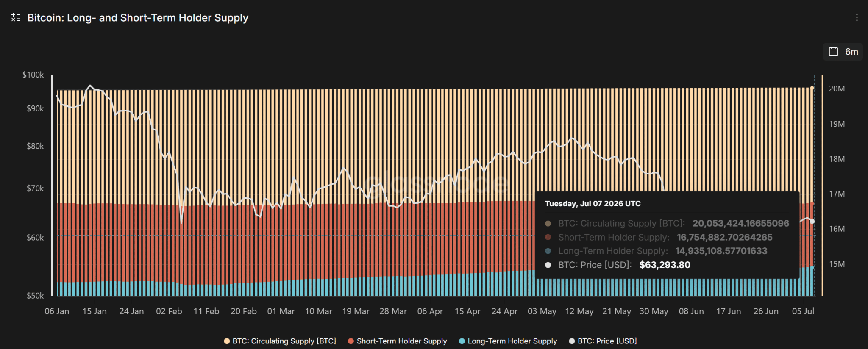This screenshot has width=868, height=349.
Task: Click the calendar icon in the range selector
Action: pos(833,52)
